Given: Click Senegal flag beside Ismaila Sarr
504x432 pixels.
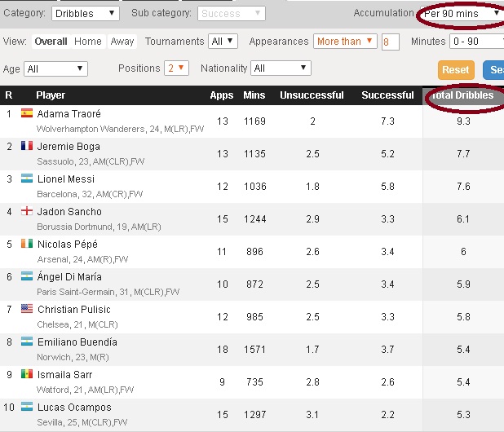Looking at the screenshot, I should coord(27,374).
